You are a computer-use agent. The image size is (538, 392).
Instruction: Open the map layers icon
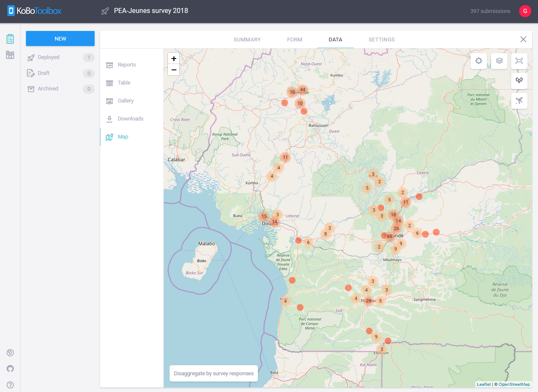(x=499, y=61)
